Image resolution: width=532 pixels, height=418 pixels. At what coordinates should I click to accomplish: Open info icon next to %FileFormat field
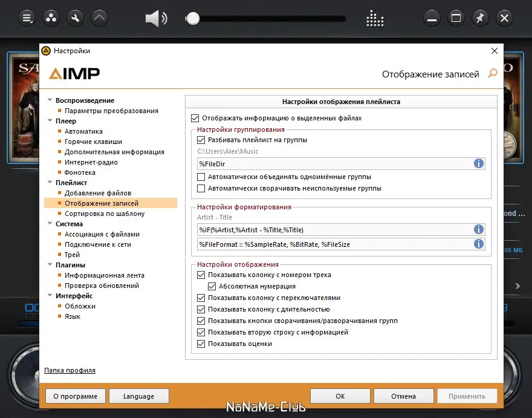tap(478, 244)
